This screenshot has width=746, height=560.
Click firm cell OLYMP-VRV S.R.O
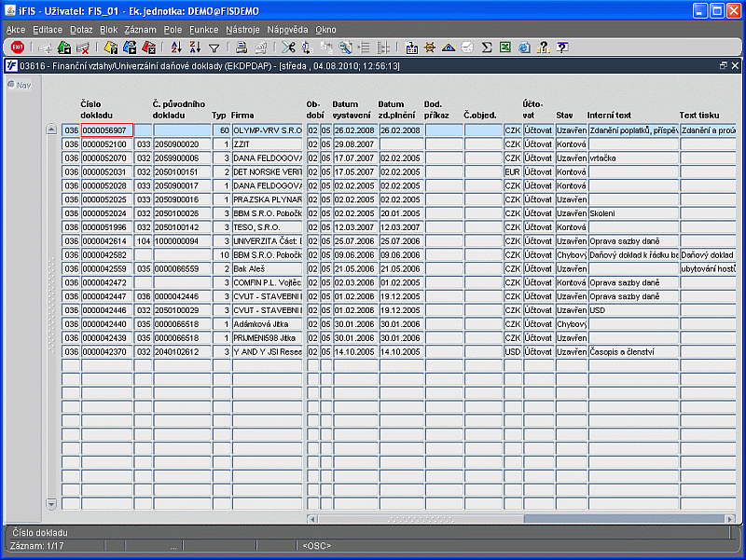tap(268, 130)
